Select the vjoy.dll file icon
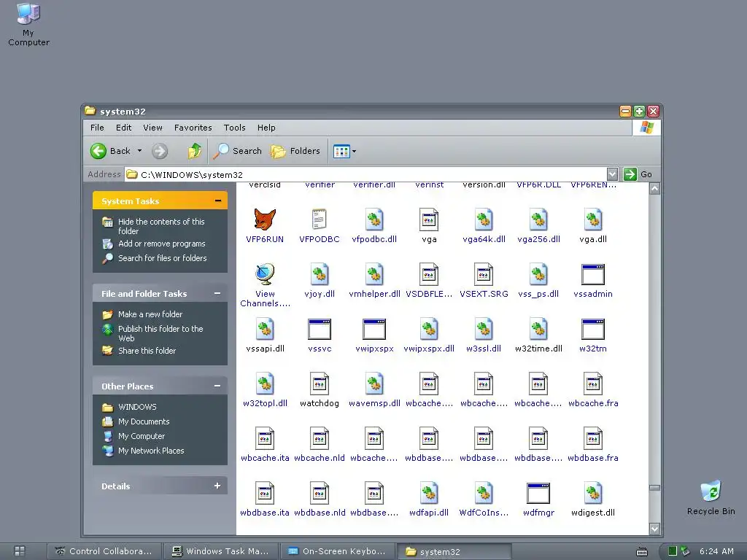The height and width of the screenshot is (560, 747). tap(320, 274)
